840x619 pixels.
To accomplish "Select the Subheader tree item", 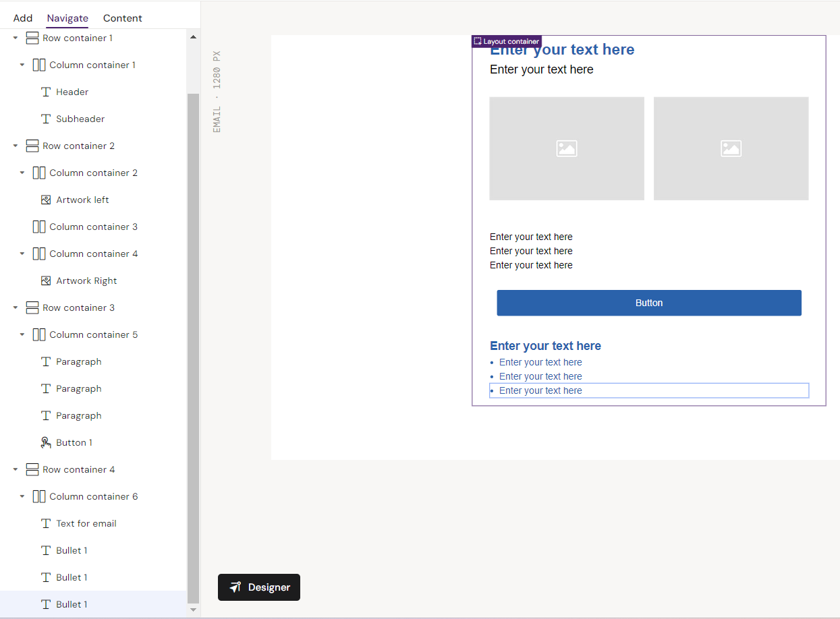I will pos(80,119).
